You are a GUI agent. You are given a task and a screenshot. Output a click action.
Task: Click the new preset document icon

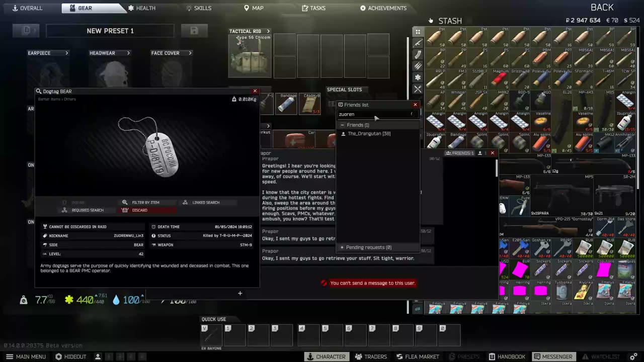[26, 31]
